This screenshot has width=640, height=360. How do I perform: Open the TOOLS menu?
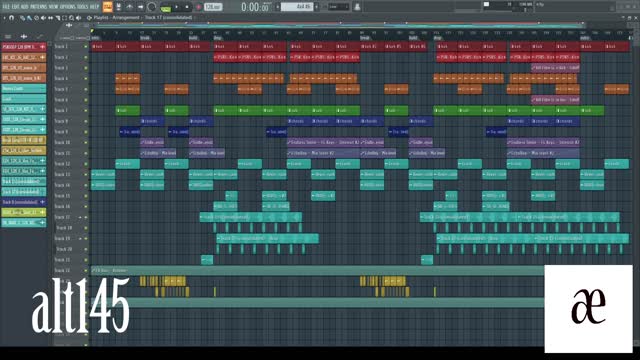tap(83, 7)
